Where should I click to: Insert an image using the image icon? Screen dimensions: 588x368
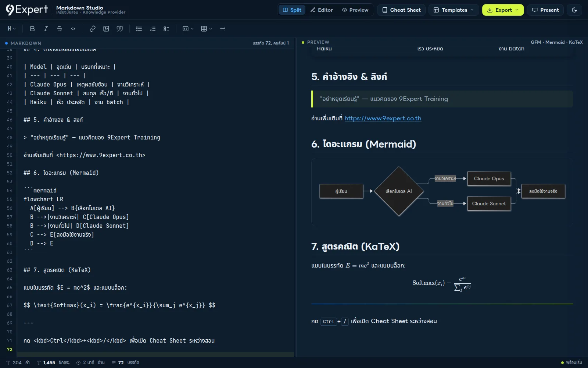pyautogui.click(x=106, y=29)
